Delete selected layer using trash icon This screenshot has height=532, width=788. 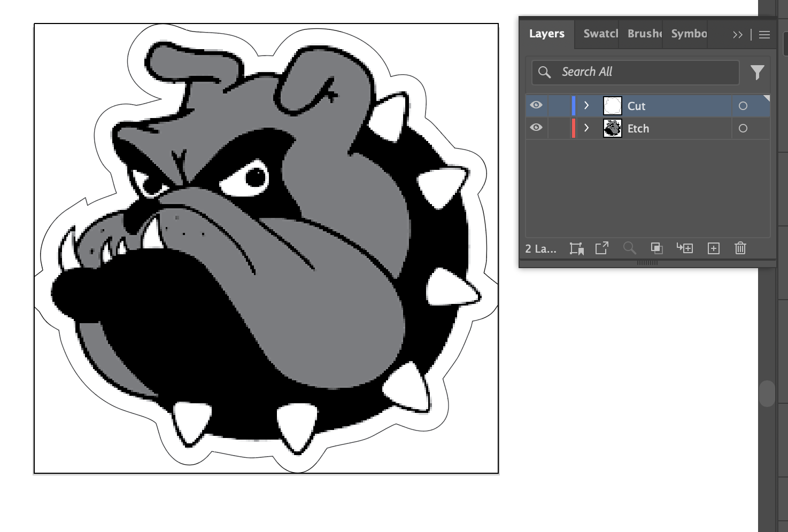(x=740, y=248)
